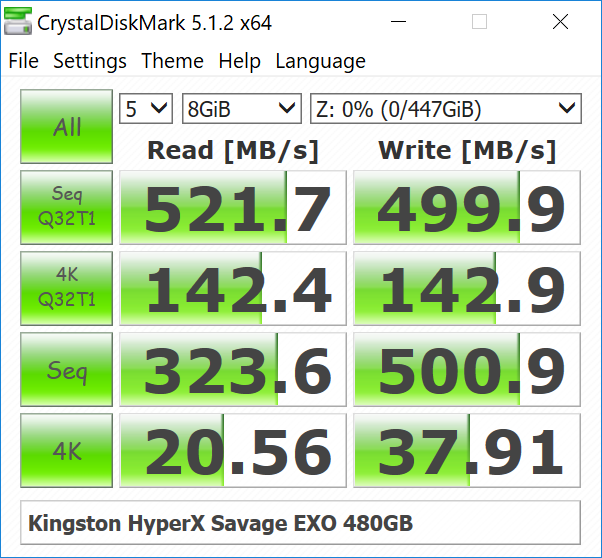Expand the test size dropdown showing 8GiB
602x558 pixels.
(x=242, y=109)
